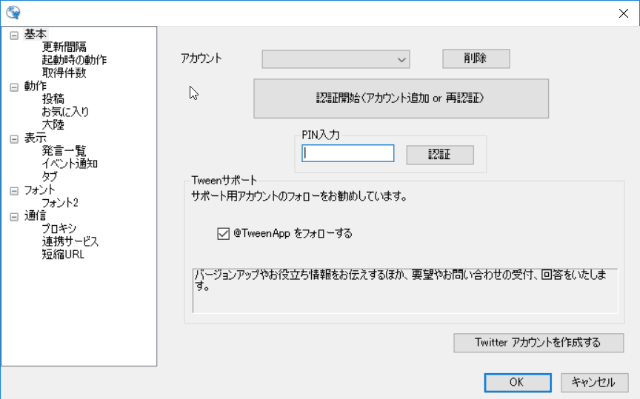Image resolution: width=640 pixels, height=399 pixels.
Task: Select タブ tree item
Action: 49,177
